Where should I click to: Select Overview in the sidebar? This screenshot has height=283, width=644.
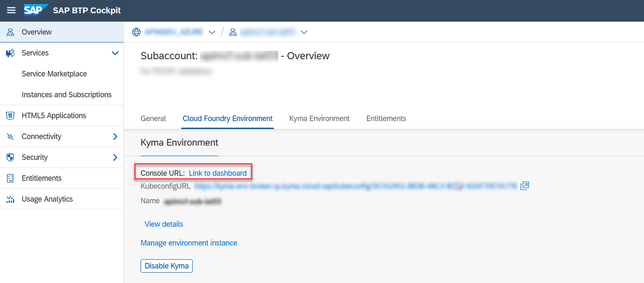[x=62, y=32]
